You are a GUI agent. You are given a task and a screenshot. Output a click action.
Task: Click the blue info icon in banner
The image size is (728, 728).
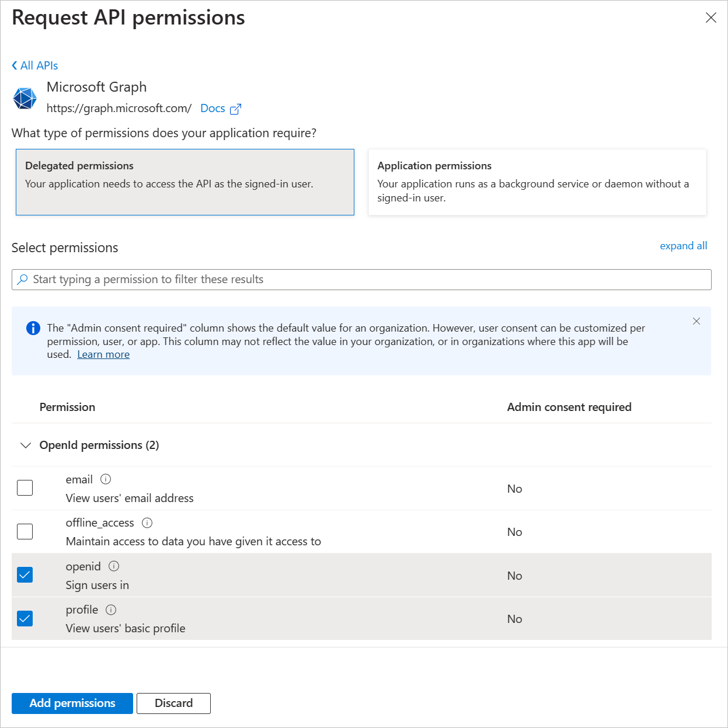coord(33,328)
